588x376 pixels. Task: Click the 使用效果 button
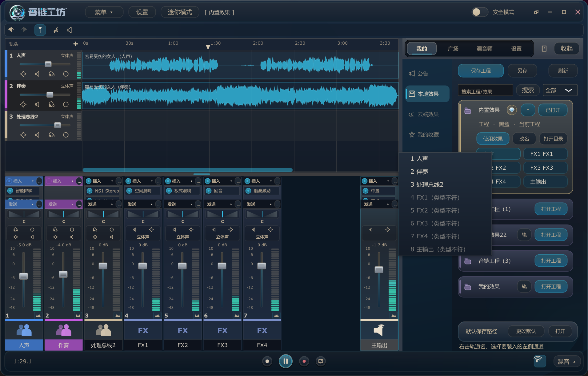493,139
